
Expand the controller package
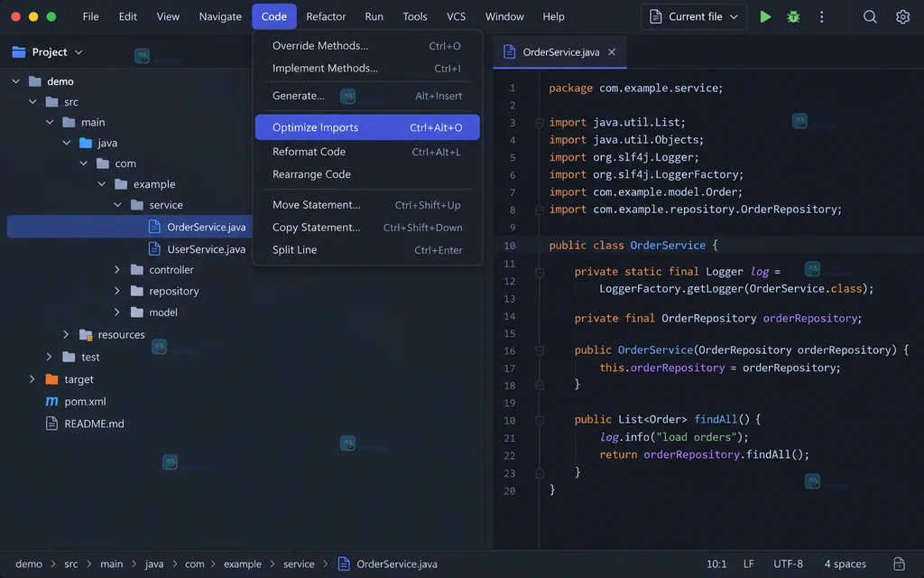117,269
